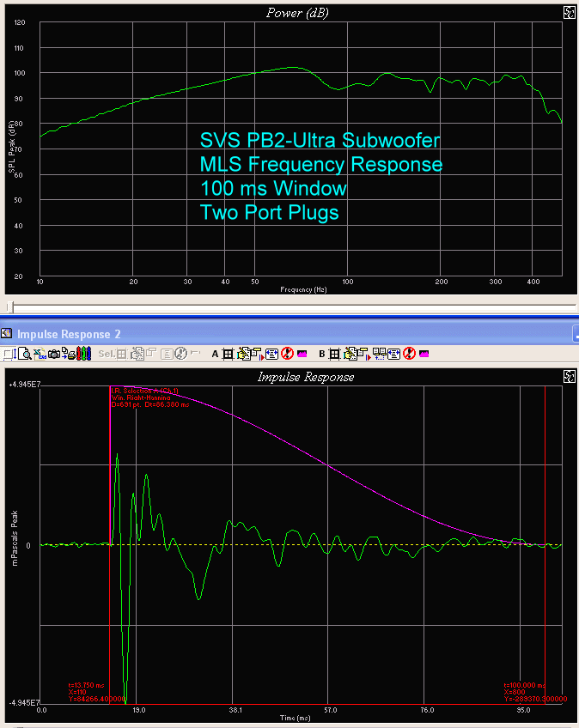
Task: Click selection B grid icon
Action: click(335, 355)
